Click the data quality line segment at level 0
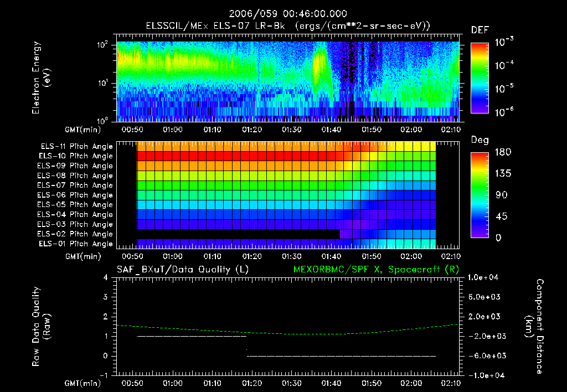The image size is (567, 392). click(x=341, y=356)
